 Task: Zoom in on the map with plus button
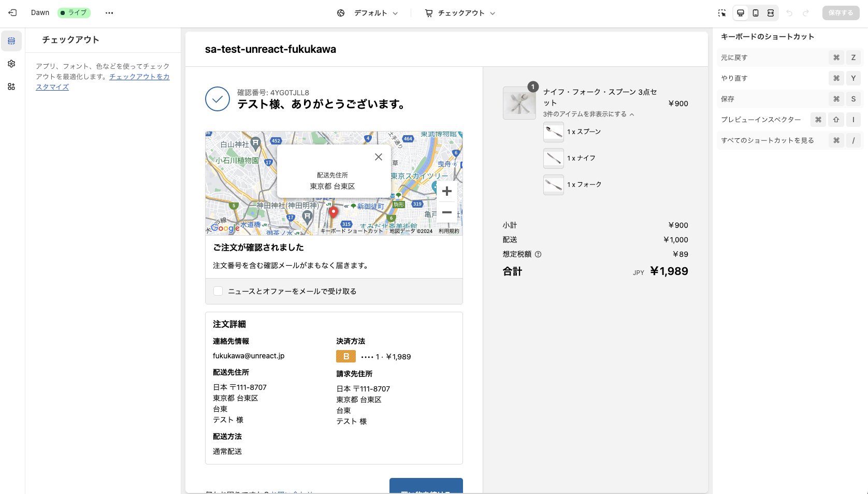coord(446,191)
